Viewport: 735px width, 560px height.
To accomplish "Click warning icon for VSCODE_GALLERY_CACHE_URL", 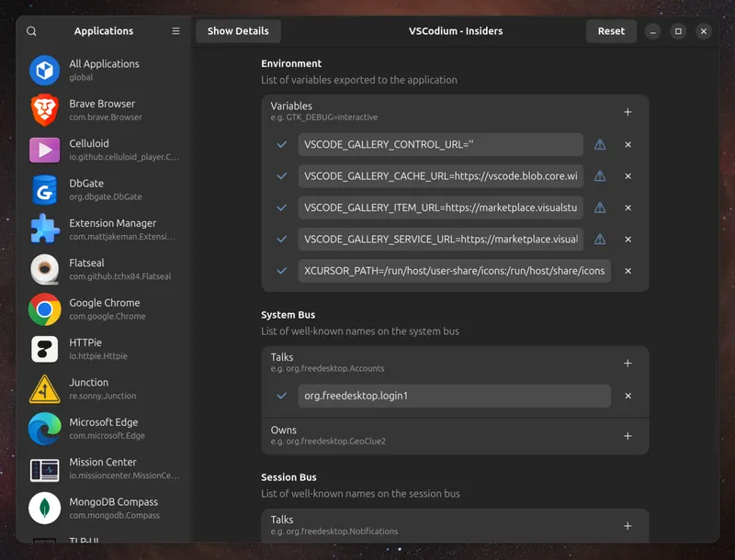I will pyautogui.click(x=600, y=176).
